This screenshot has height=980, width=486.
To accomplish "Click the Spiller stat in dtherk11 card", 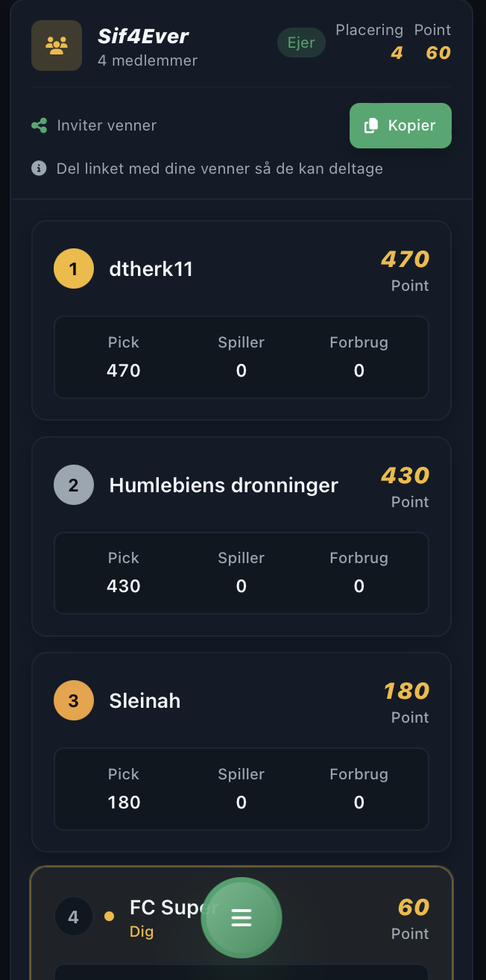I will pyautogui.click(x=241, y=356).
